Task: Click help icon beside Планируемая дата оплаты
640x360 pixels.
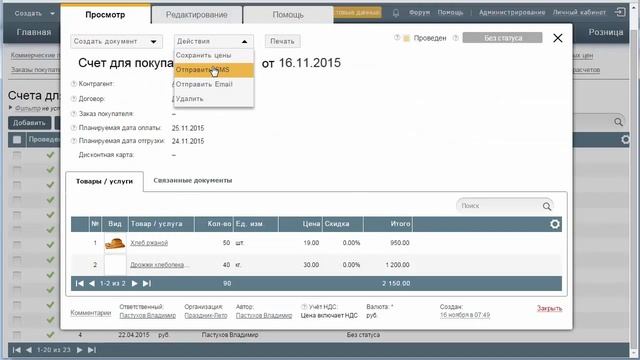Action: 74,128
